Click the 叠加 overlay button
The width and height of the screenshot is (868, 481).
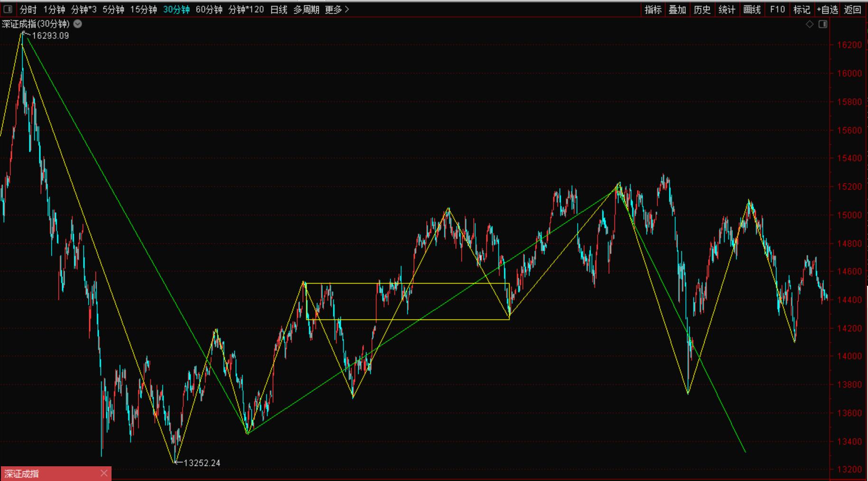pyautogui.click(x=678, y=9)
